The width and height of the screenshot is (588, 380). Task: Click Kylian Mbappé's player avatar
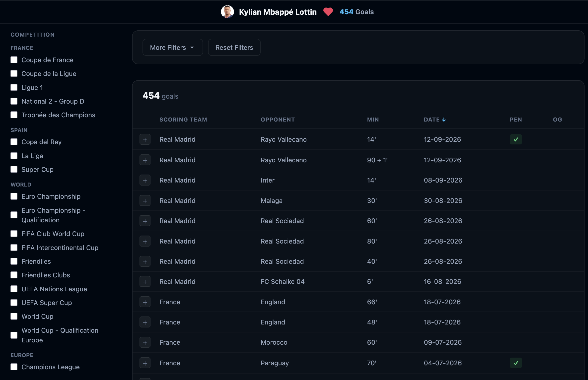(227, 12)
